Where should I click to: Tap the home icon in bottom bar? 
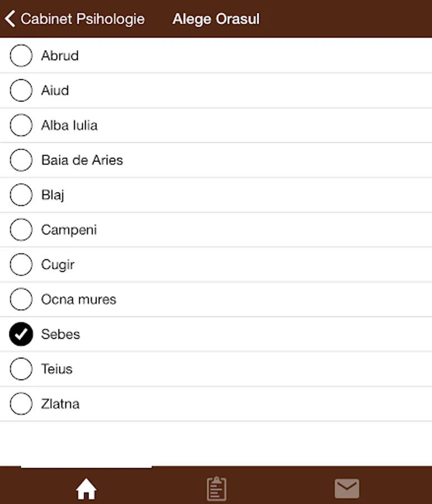click(x=86, y=489)
